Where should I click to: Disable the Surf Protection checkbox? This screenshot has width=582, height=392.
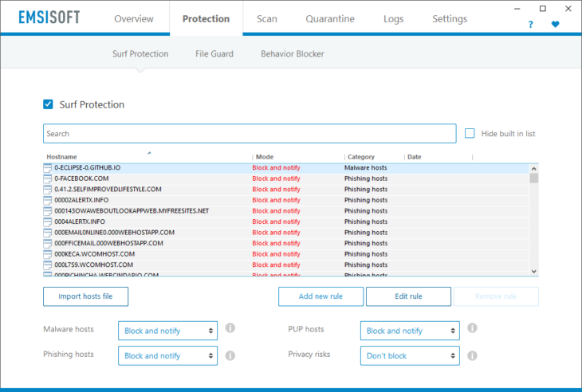click(48, 104)
